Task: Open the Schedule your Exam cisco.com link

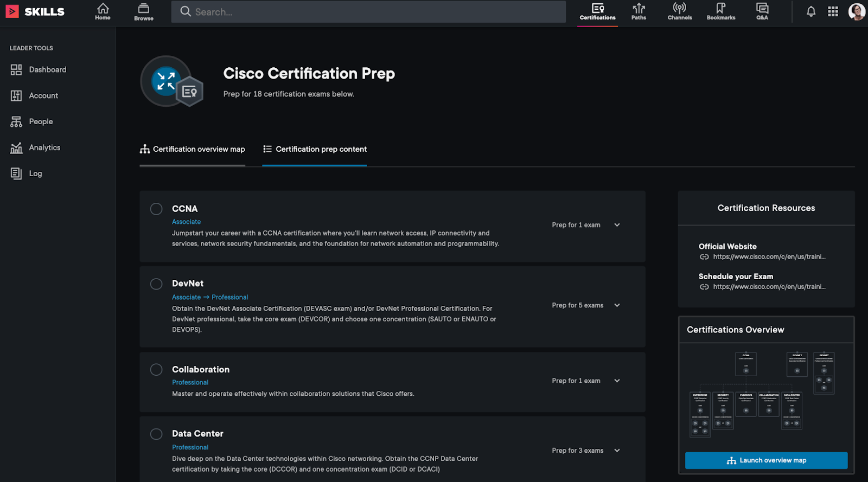Action: pyautogui.click(x=769, y=287)
